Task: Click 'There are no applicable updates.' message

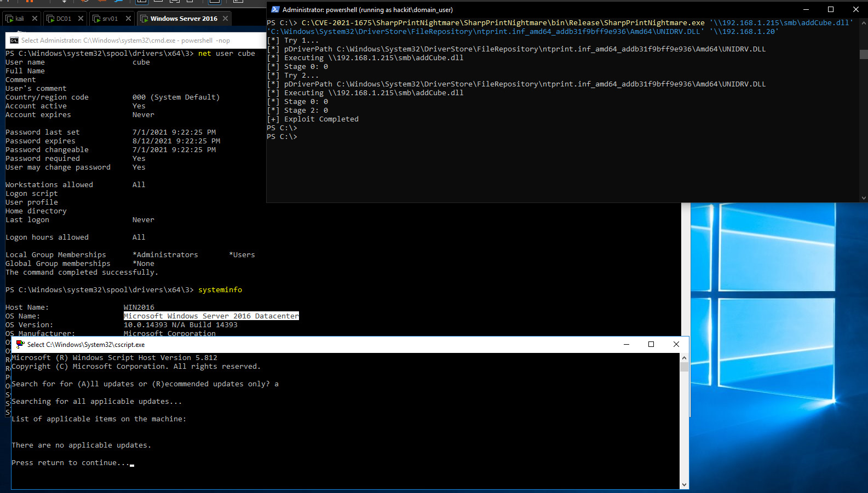Action: pos(82,445)
